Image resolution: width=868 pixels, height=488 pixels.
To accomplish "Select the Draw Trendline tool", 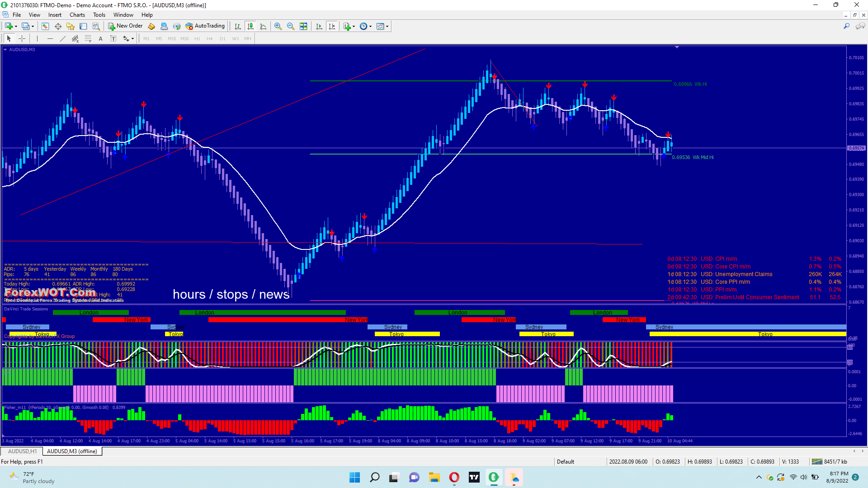I will (x=62, y=39).
